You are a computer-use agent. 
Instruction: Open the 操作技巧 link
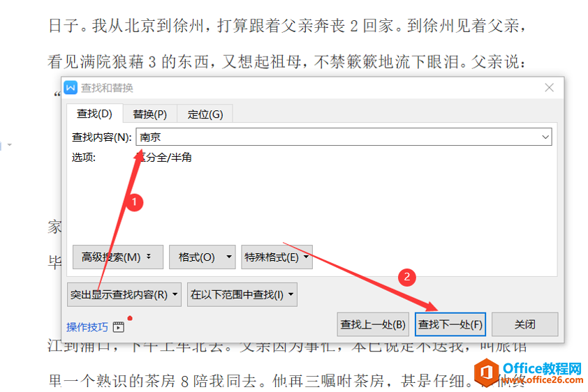[x=87, y=327]
